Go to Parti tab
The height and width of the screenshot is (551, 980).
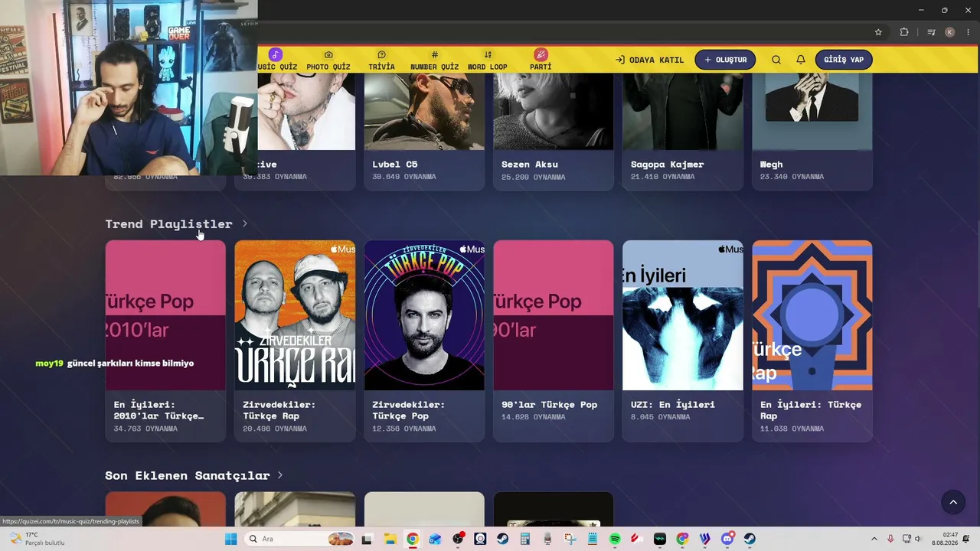541,67
